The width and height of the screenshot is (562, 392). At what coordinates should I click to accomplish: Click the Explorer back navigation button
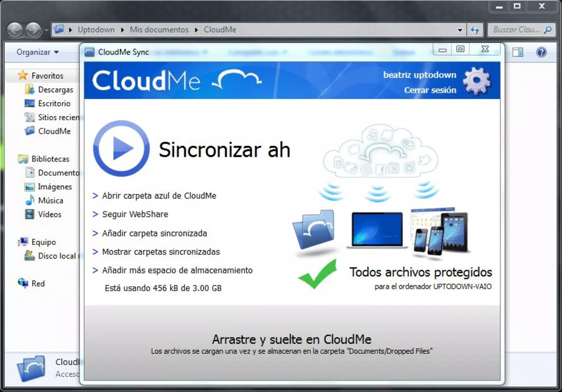(15, 30)
